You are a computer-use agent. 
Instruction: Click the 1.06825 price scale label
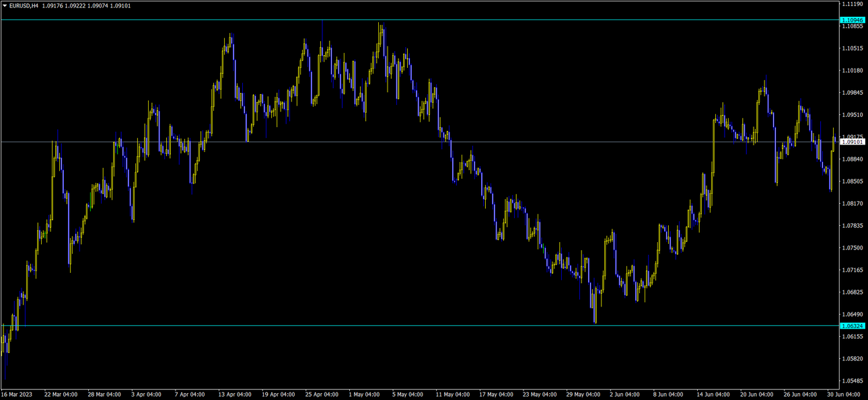[x=853, y=292]
